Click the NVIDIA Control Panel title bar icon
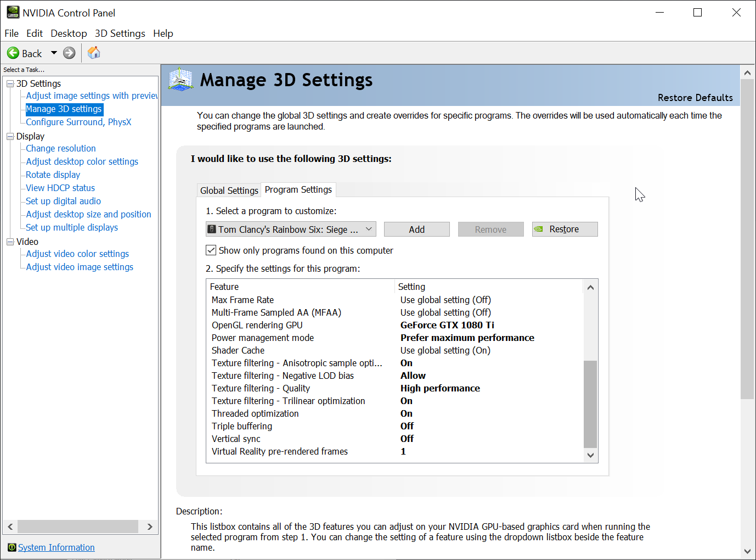The height and width of the screenshot is (560, 756). pyautogui.click(x=13, y=12)
